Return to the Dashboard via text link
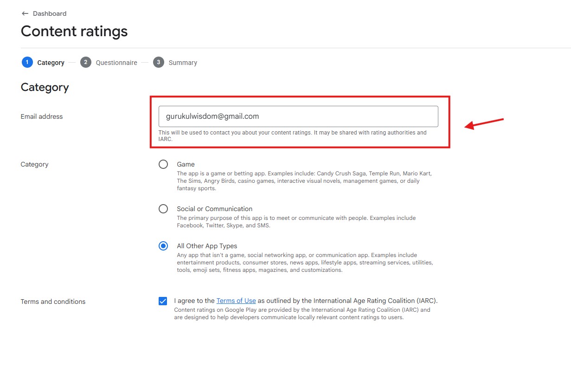 click(50, 13)
